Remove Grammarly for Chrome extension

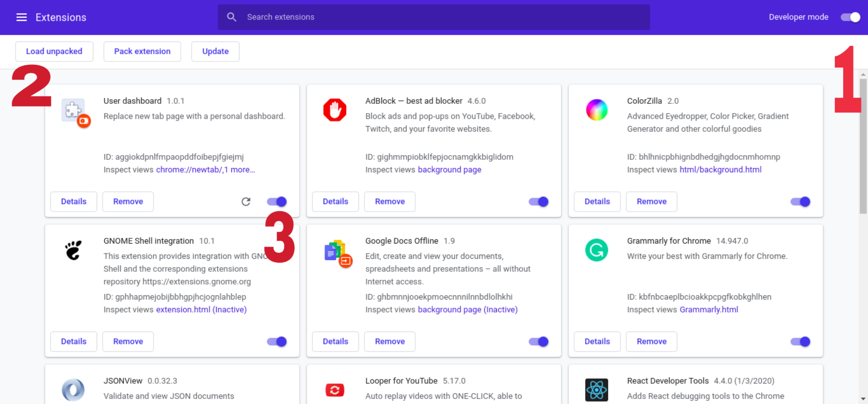652,341
